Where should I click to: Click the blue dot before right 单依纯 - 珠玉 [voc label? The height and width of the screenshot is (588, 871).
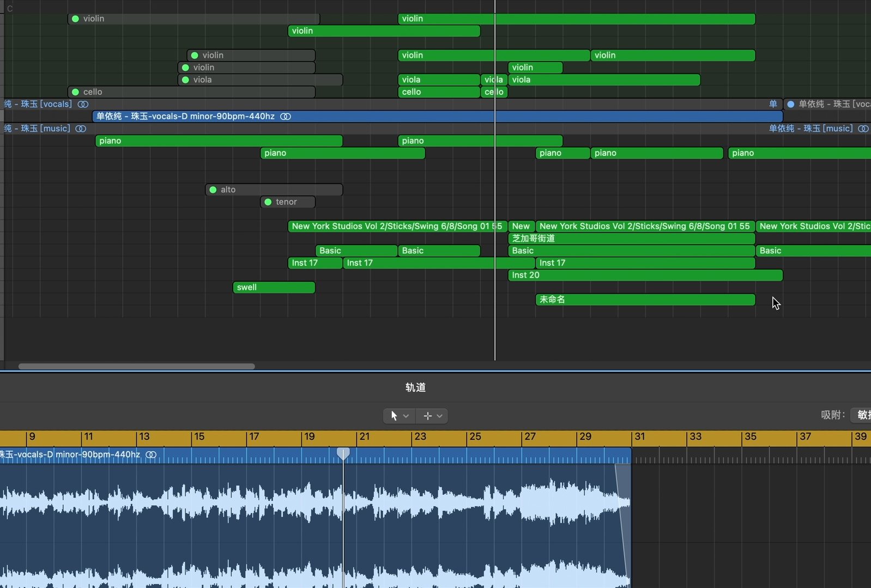click(x=791, y=104)
